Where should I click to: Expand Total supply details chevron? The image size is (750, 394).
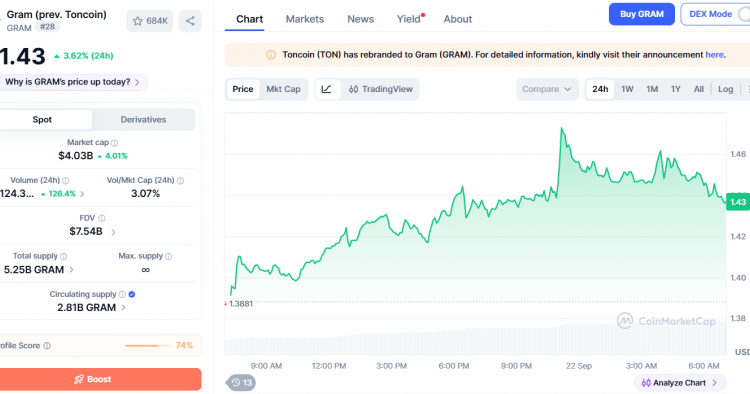coord(71,270)
